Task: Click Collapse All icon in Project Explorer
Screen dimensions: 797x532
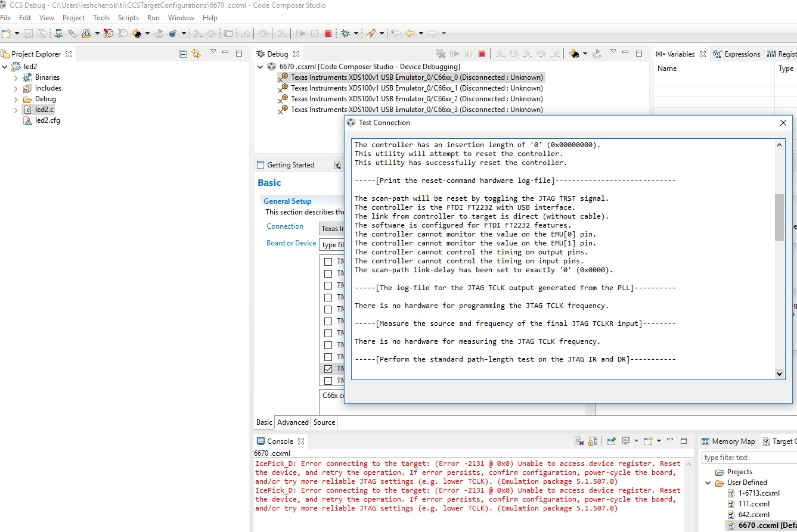Action: tap(183, 54)
